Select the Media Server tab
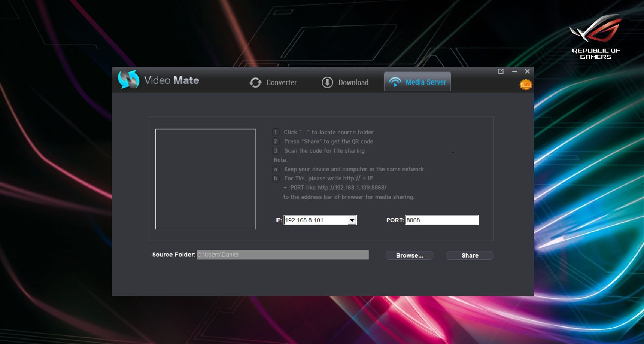Screen dimensions: 644x344 417,82
